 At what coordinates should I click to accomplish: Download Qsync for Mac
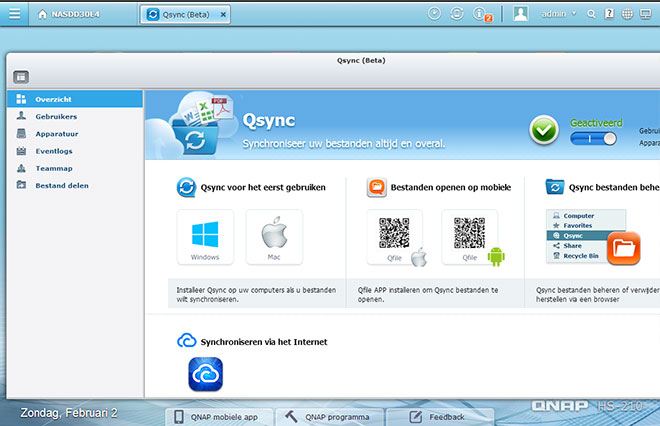pos(274,237)
